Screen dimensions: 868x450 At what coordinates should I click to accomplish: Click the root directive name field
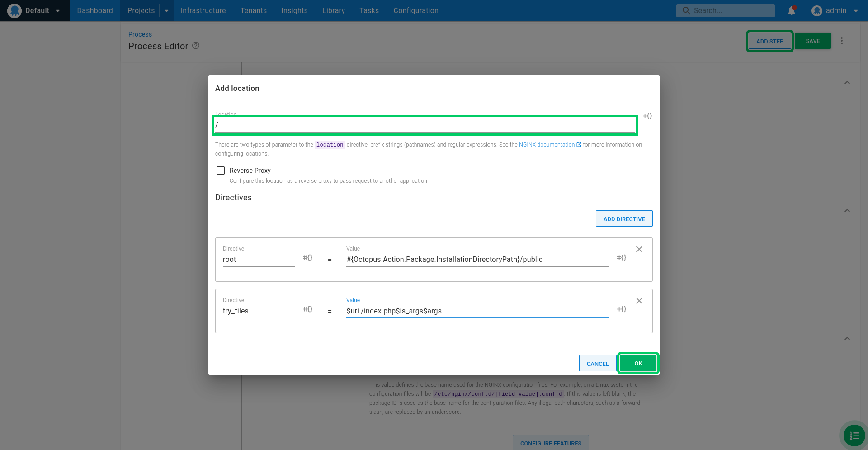(x=259, y=260)
